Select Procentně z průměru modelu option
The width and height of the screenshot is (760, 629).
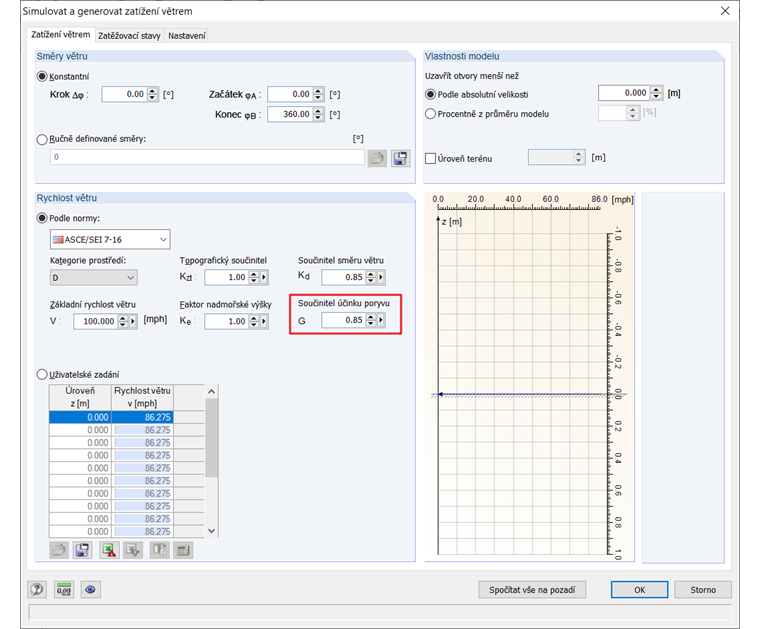(430, 114)
